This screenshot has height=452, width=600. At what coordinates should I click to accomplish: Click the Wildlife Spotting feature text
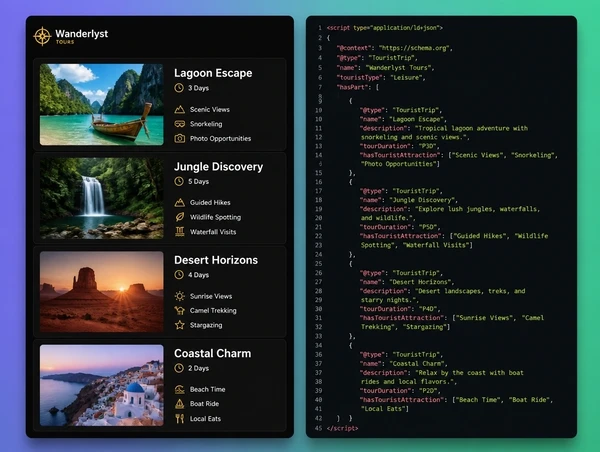pyautogui.click(x=215, y=217)
